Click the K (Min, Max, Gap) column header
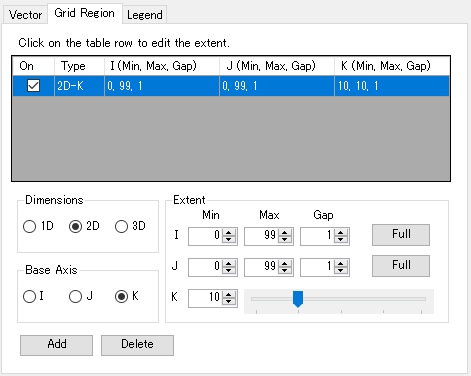Screen dimensions: 471x376 pyautogui.click(x=392, y=66)
